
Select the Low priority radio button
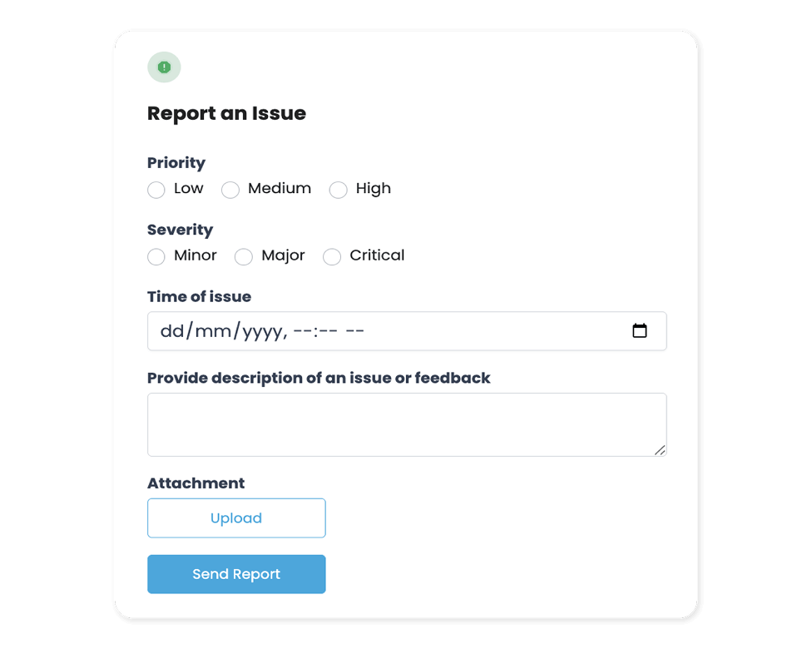[156, 190]
